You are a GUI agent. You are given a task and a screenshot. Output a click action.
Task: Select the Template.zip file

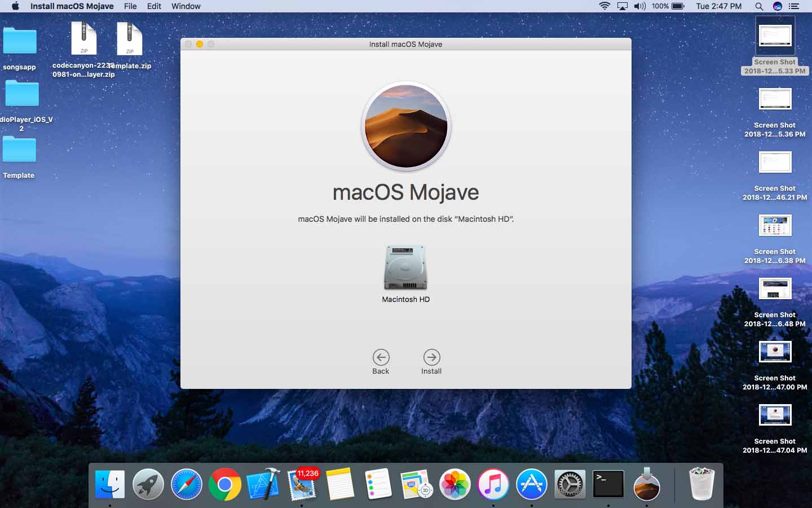[x=130, y=38]
